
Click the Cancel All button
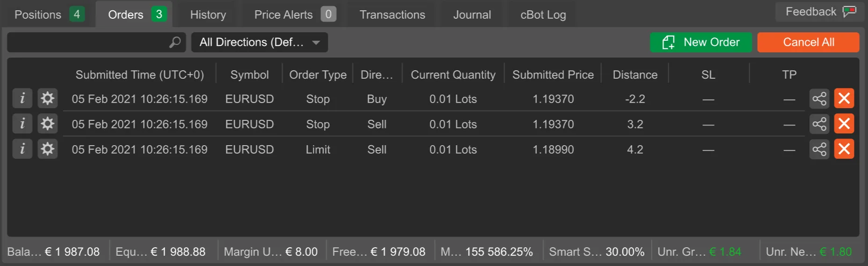click(808, 42)
